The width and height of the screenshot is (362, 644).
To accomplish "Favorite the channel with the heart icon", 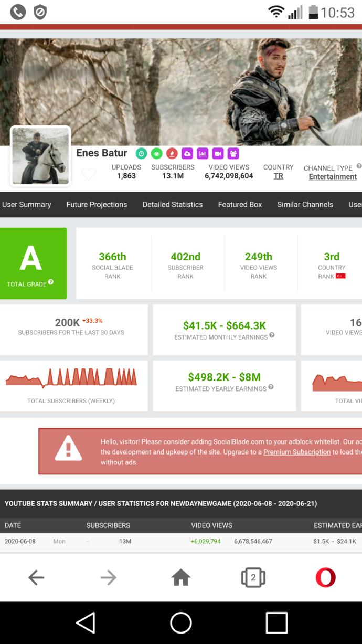I will tap(89, 174).
